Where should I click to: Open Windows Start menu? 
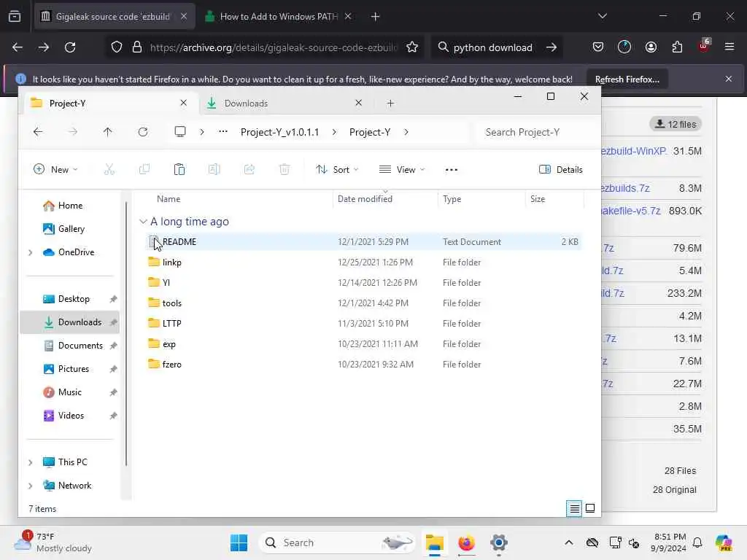239,542
